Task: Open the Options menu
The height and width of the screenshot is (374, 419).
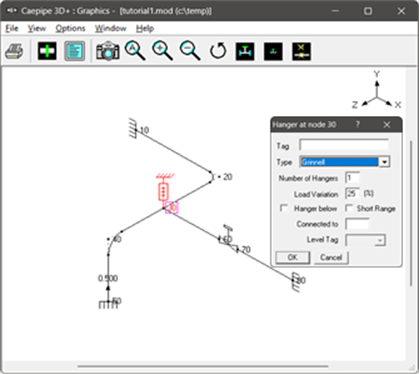Action: tap(70, 29)
